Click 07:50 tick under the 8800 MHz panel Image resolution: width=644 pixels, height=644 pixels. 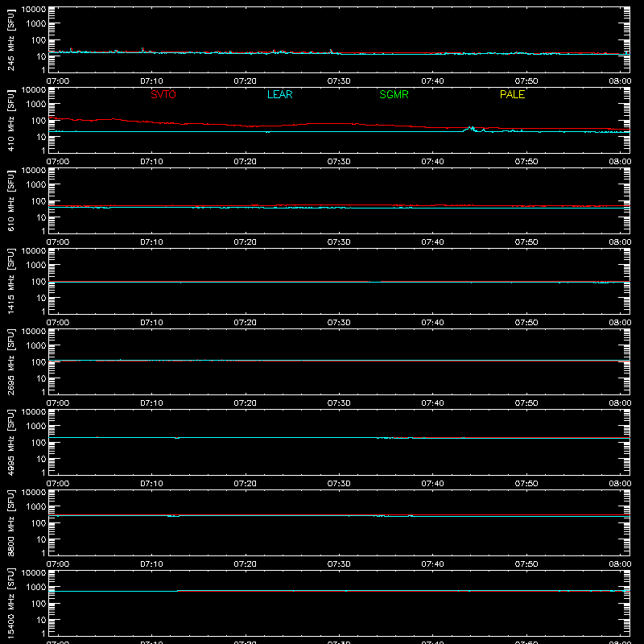pyautogui.click(x=526, y=564)
